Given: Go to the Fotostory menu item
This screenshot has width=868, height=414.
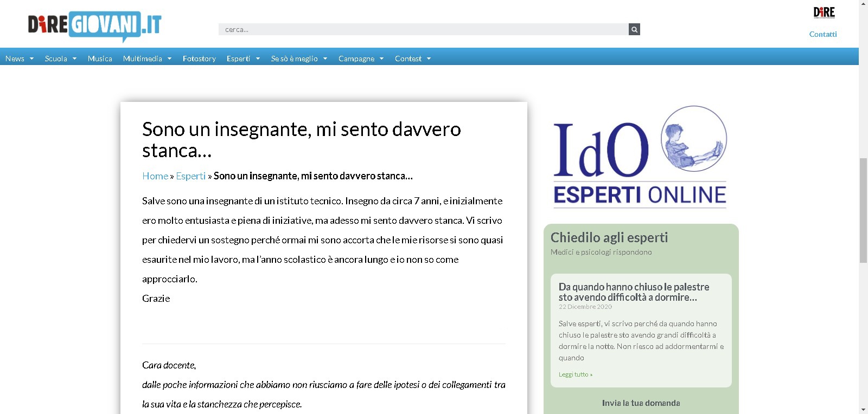Looking at the screenshot, I should [x=199, y=59].
